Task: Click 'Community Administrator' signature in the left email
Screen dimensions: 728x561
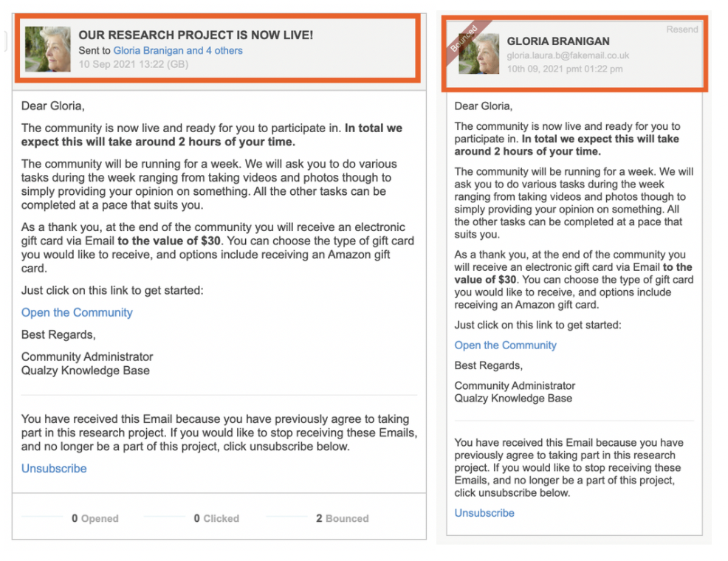Action: pyautogui.click(x=87, y=357)
